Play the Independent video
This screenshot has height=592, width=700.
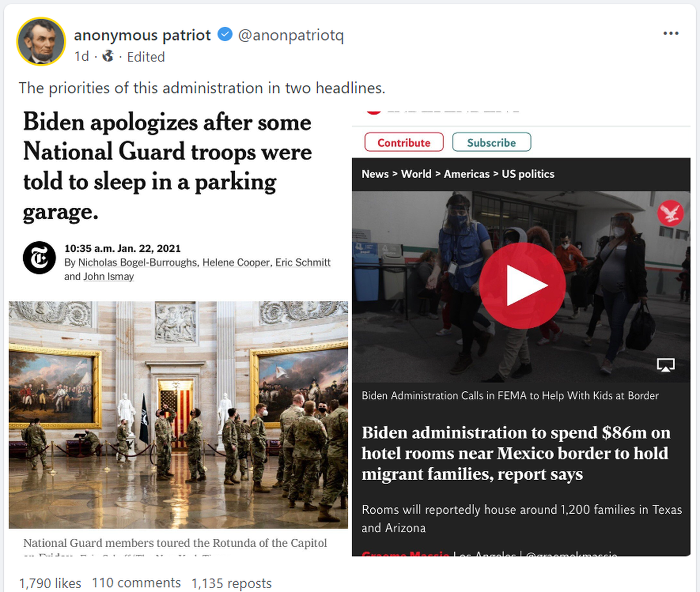tap(522, 286)
